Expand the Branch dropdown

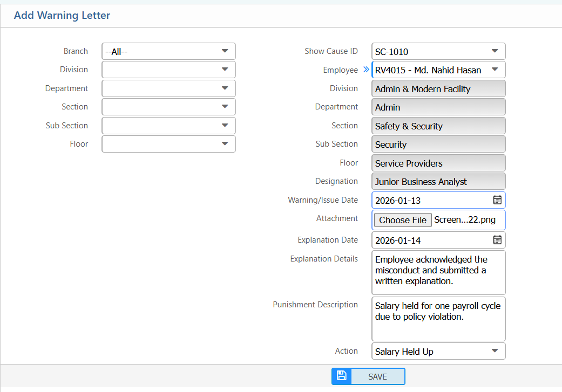click(168, 52)
